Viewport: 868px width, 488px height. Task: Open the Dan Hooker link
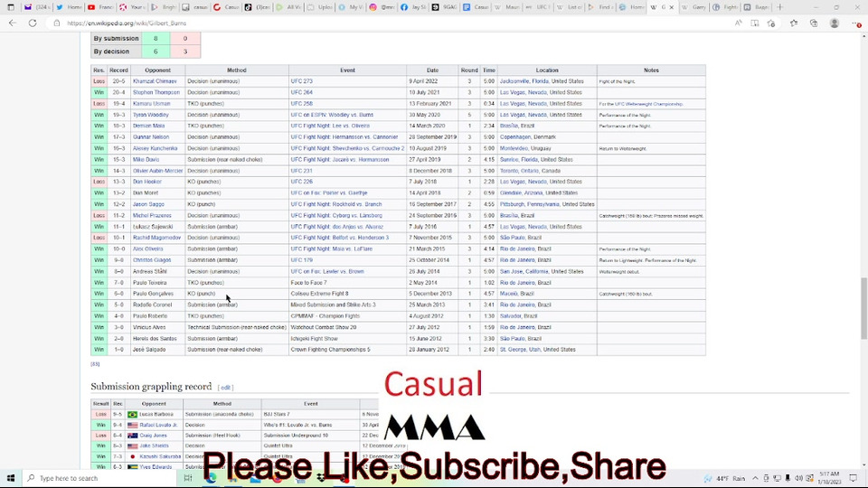point(146,182)
